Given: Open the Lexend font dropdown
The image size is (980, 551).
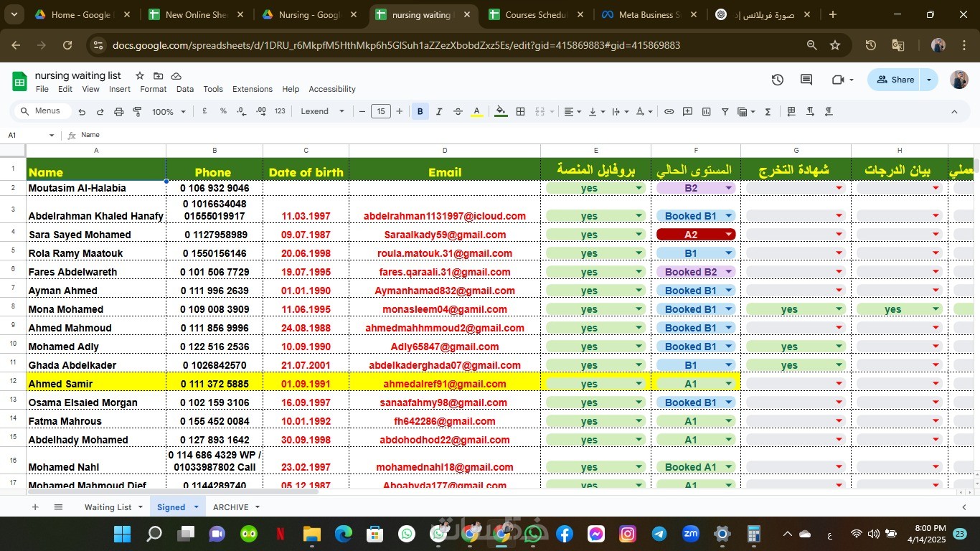Looking at the screenshot, I should click(x=323, y=111).
